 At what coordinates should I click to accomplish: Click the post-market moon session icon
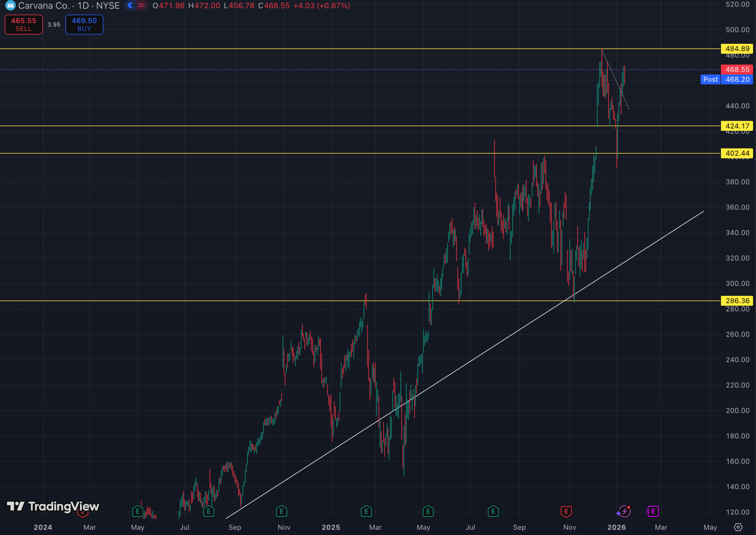[131, 6]
